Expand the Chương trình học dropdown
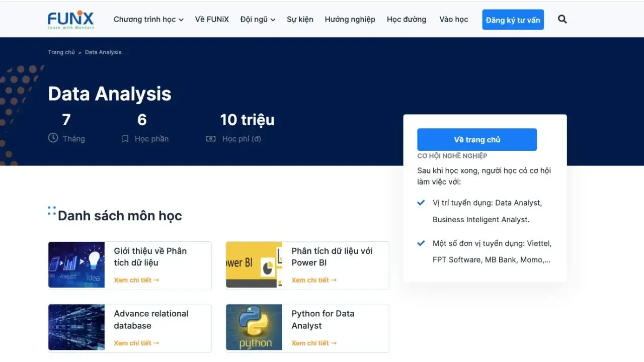This screenshot has height=362, width=644. [x=148, y=20]
